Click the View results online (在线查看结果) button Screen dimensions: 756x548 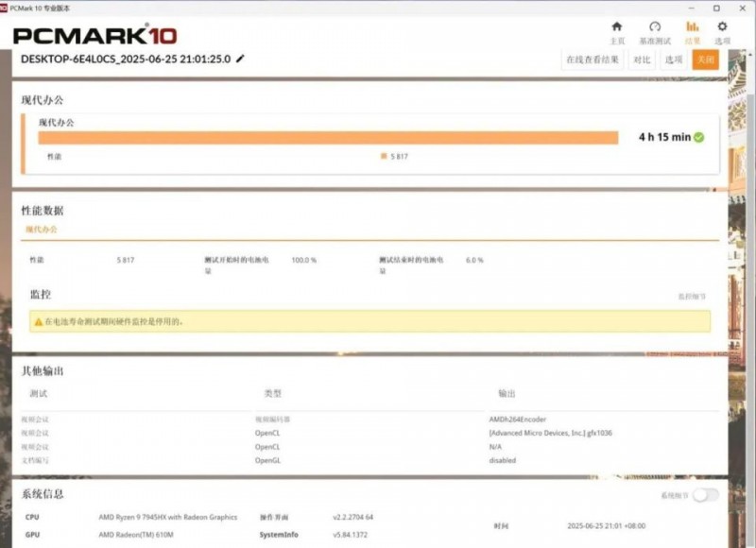coord(593,60)
